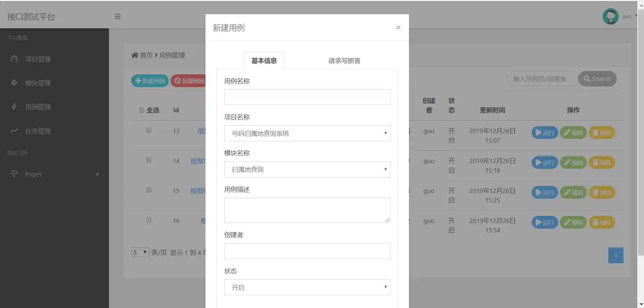Close the 新建用例 dialog
Screen dimensions: 644x308
click(398, 28)
